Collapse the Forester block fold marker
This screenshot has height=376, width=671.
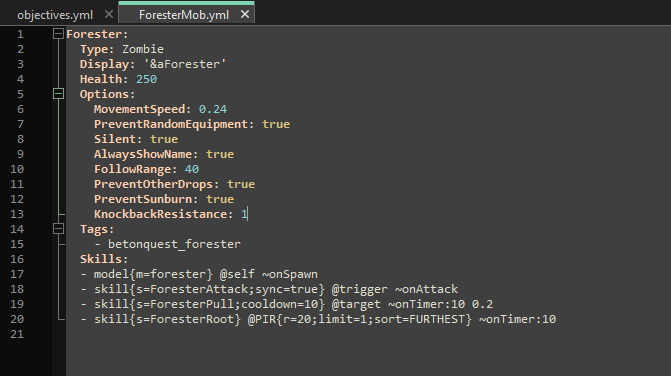(x=59, y=34)
